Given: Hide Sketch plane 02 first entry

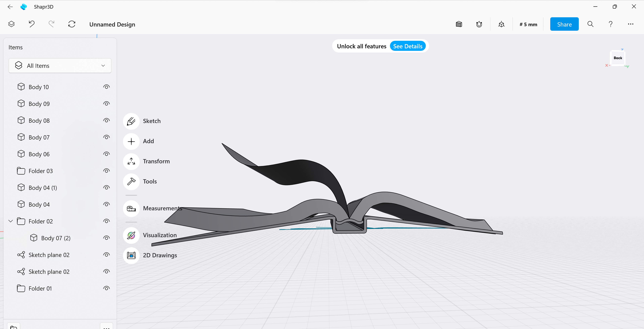Looking at the screenshot, I should (106, 255).
